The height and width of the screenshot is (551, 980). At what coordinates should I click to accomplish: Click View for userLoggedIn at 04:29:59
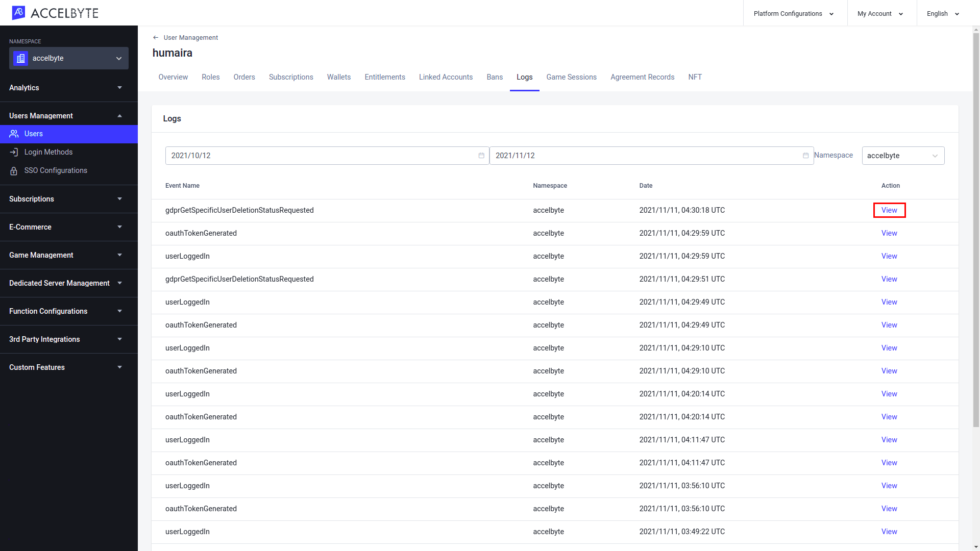[x=889, y=256]
